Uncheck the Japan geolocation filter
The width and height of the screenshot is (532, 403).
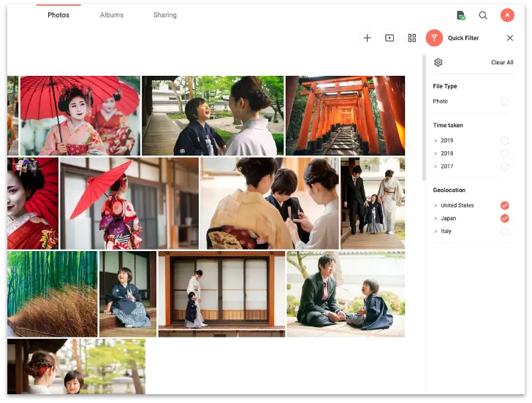pos(504,218)
